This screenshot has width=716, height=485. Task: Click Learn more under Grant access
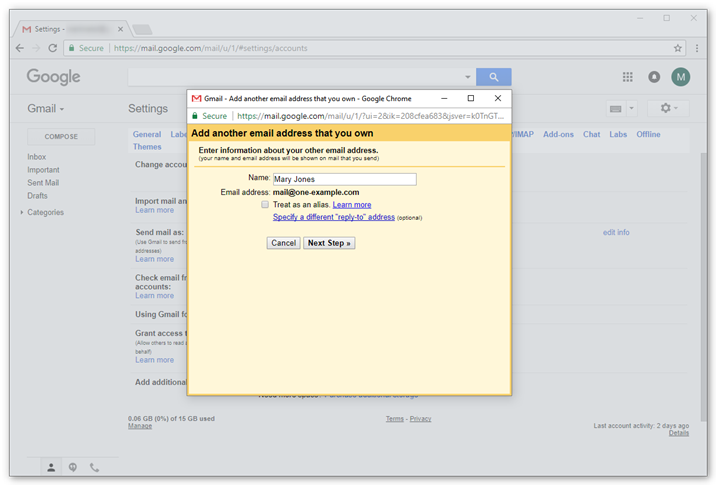pyautogui.click(x=154, y=360)
